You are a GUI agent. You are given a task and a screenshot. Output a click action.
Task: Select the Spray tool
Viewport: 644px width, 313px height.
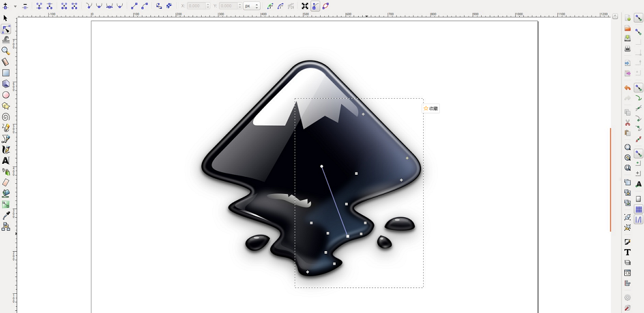coord(6,172)
